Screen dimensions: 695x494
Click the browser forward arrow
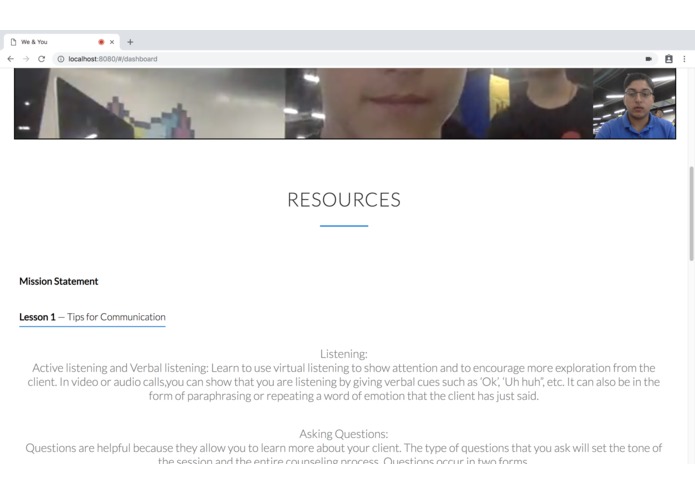coord(26,59)
